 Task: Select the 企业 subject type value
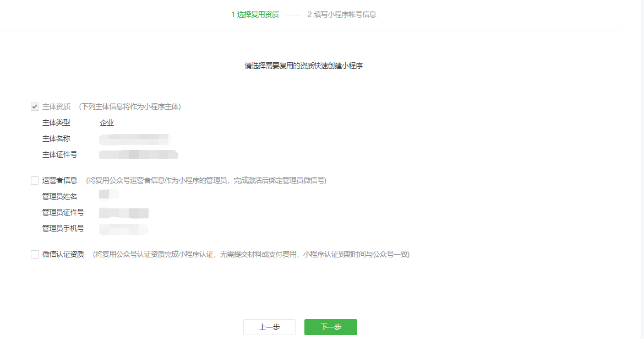107,122
